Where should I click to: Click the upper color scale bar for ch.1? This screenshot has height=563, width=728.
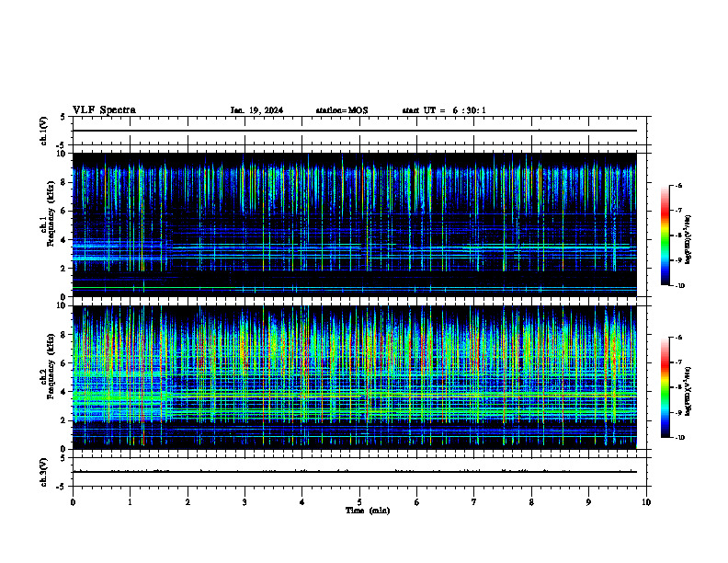click(x=665, y=236)
